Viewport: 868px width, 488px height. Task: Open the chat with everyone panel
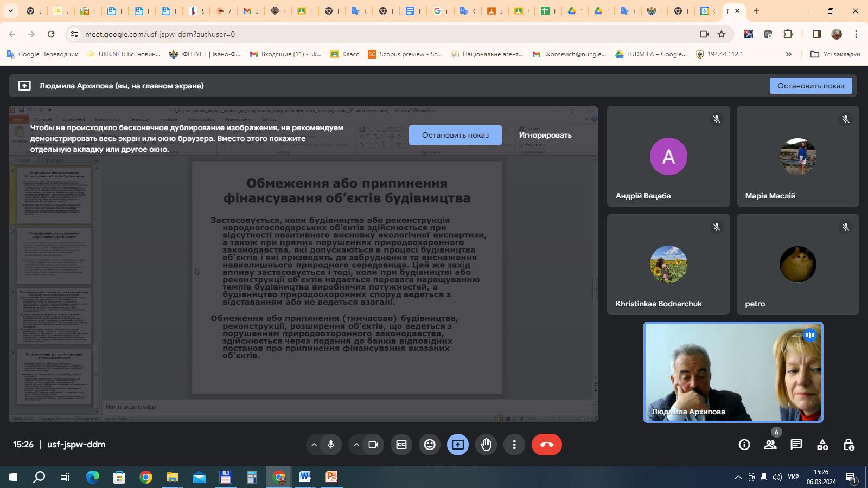[796, 445]
